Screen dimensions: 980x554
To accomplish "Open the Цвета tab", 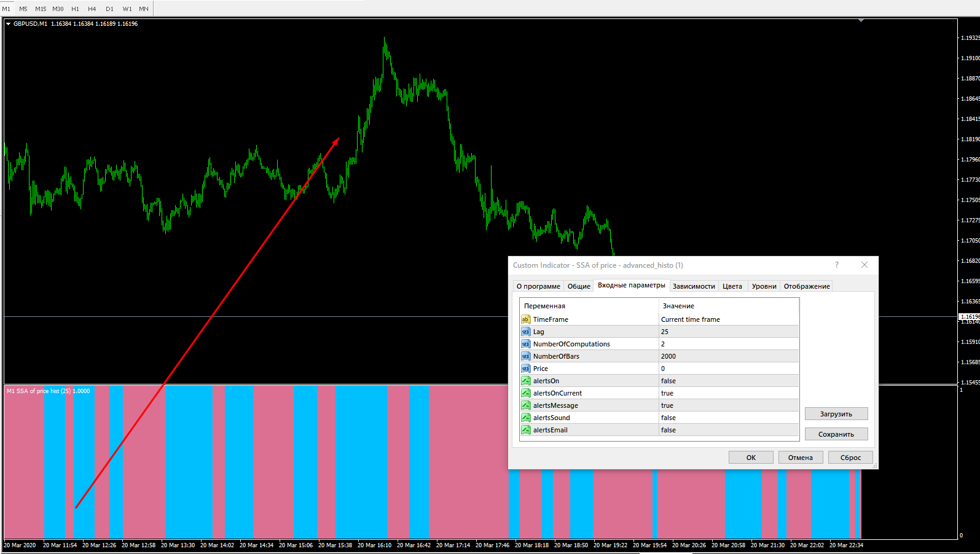I will point(732,286).
